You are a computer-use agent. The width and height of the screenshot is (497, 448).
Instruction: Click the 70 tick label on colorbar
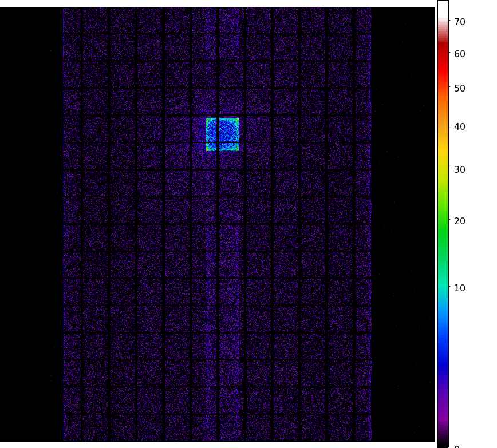pyautogui.click(x=460, y=22)
